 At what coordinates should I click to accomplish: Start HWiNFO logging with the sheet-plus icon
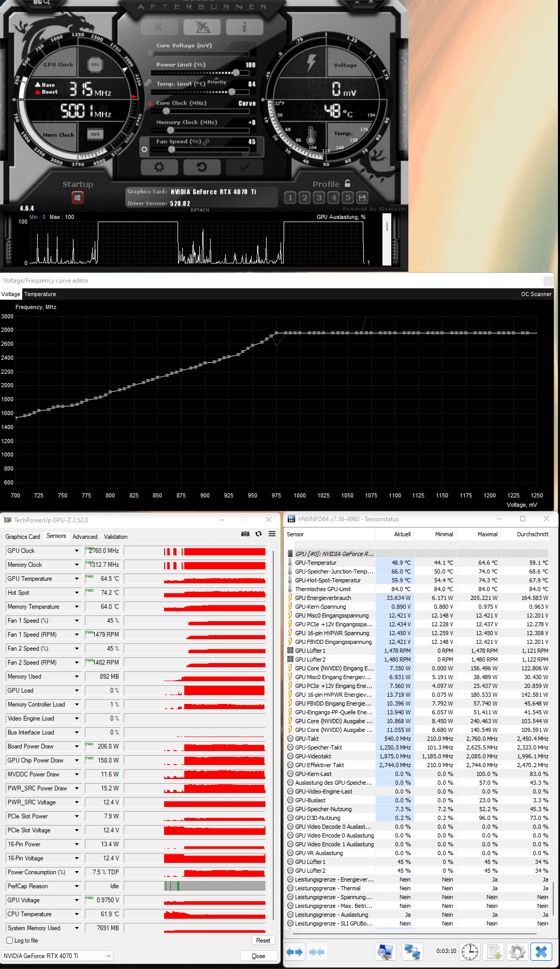[x=494, y=951]
